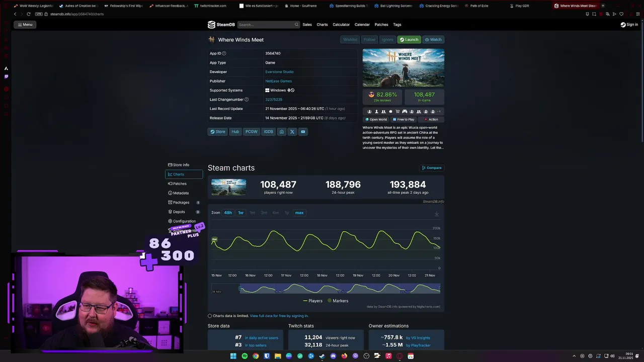Select the 48h zoom range
This screenshot has width=644, height=362.
(228, 213)
